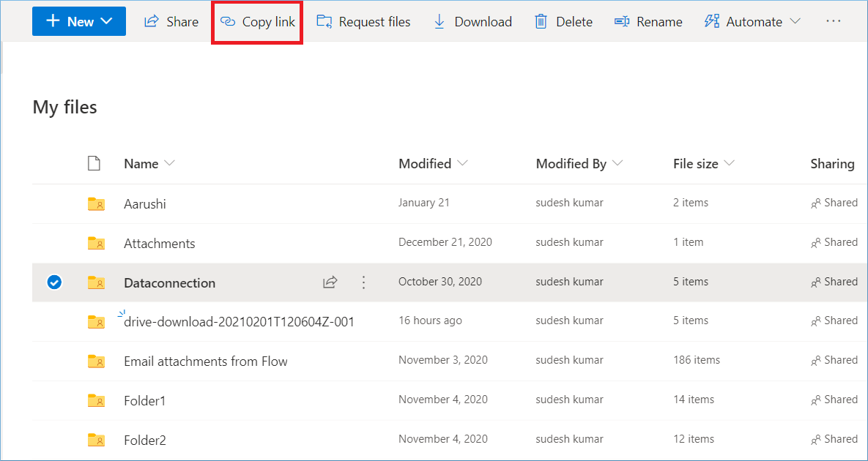Uncheck the Dataconnection row selection circle
The height and width of the screenshot is (461, 868).
tap(54, 282)
